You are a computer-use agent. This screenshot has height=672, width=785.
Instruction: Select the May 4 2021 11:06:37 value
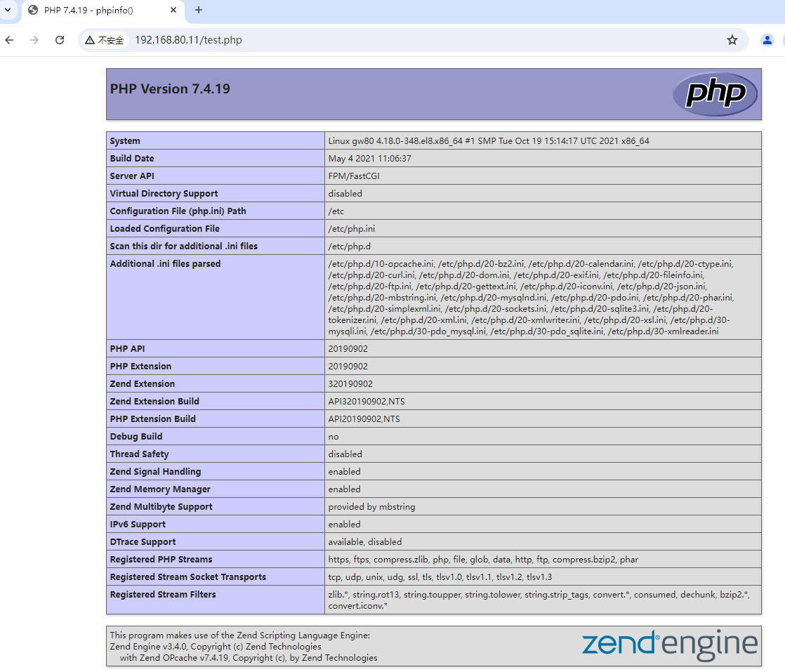[x=370, y=159]
